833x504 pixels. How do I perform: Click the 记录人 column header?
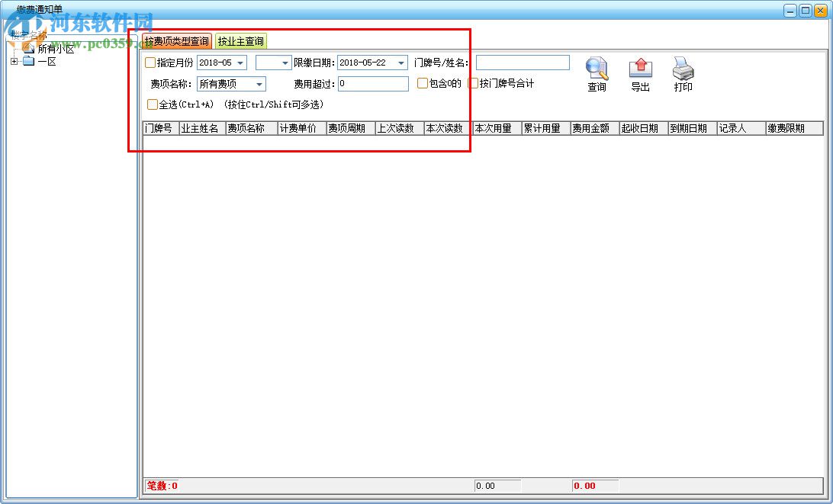point(741,128)
